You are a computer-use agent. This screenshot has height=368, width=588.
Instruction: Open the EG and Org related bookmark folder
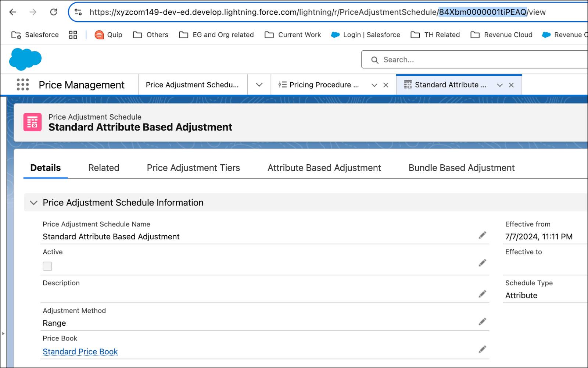216,35
